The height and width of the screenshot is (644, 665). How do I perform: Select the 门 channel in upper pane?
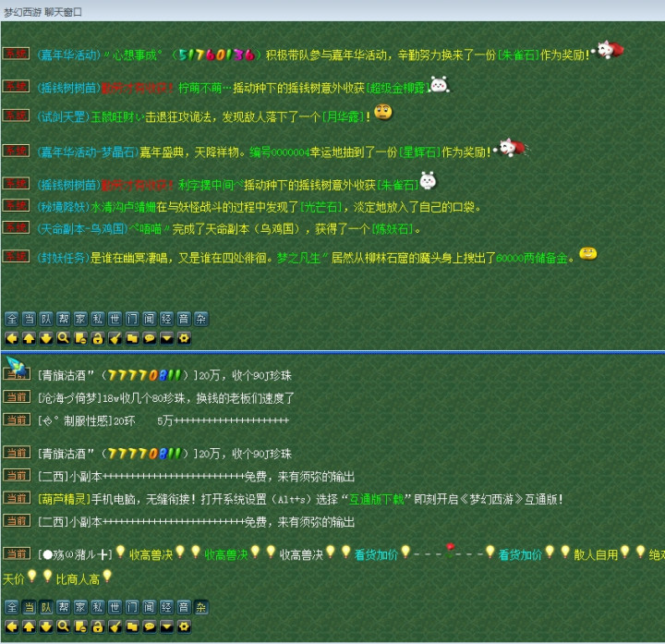(132, 319)
